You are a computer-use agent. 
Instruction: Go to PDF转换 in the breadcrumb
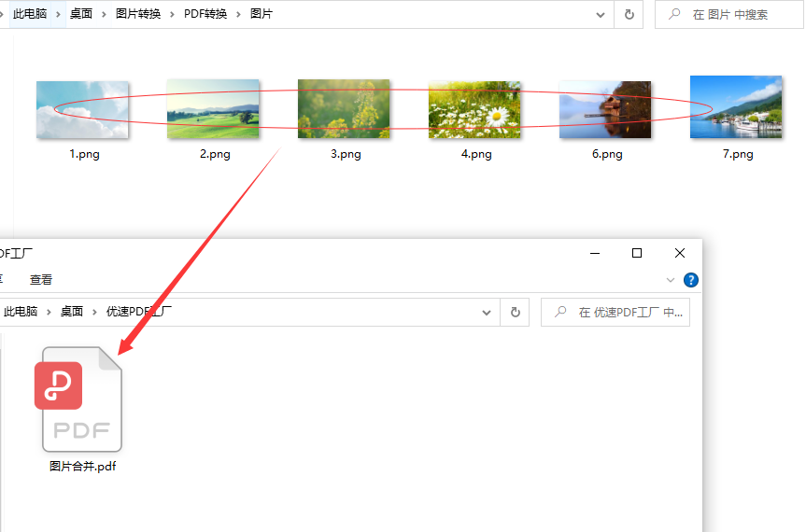(205, 14)
